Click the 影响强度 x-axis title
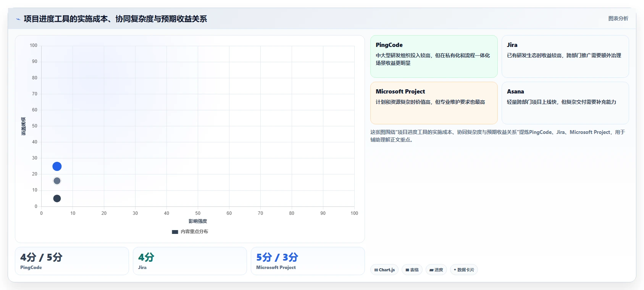The width and height of the screenshot is (644, 290). [x=198, y=221]
